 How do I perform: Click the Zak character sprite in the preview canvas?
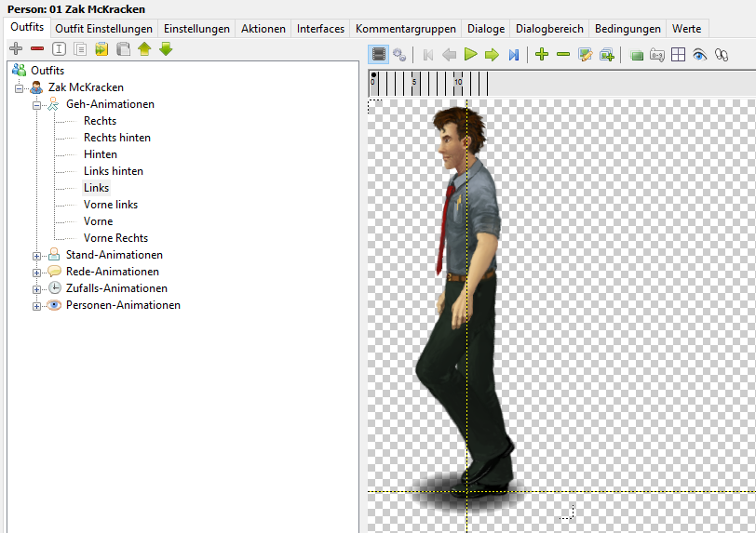[466, 303]
